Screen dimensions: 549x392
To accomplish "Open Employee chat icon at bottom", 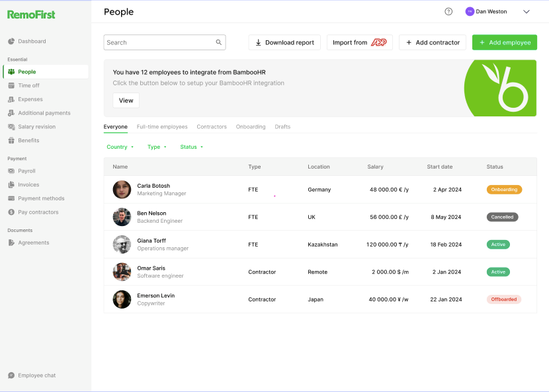I will point(11,375).
